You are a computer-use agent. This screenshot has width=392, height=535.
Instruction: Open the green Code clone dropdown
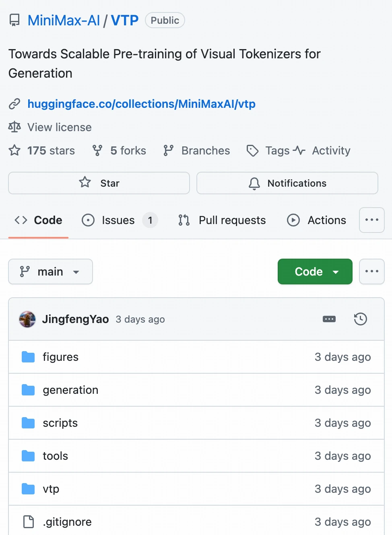coord(315,272)
